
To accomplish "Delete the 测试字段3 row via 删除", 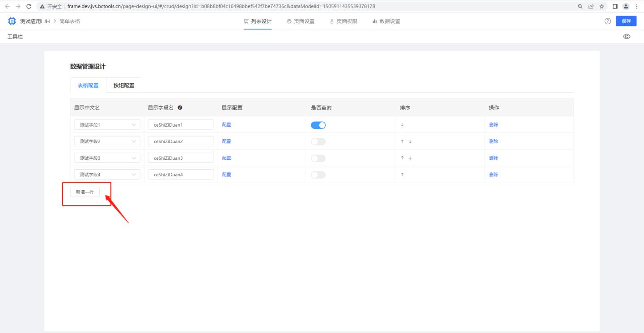I will point(493,158).
